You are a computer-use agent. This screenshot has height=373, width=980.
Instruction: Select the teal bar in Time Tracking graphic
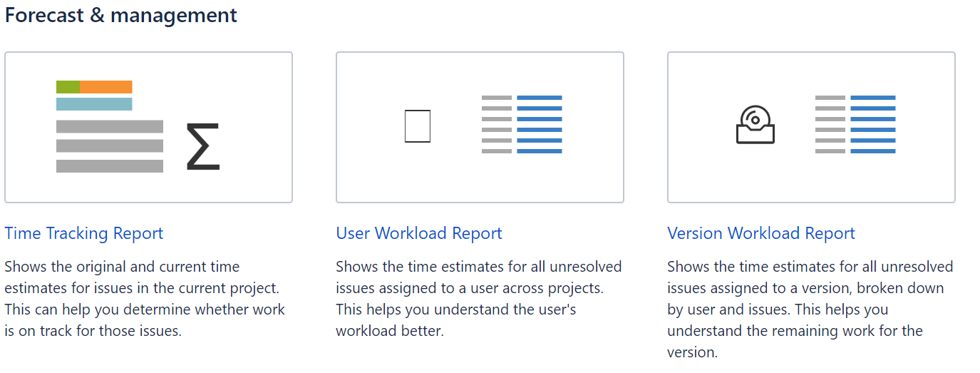[x=94, y=104]
